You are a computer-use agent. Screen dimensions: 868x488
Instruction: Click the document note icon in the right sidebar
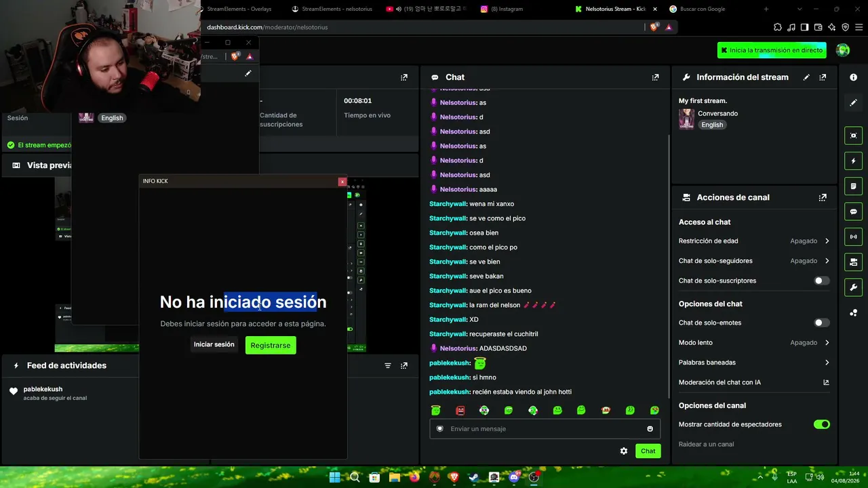tap(854, 186)
